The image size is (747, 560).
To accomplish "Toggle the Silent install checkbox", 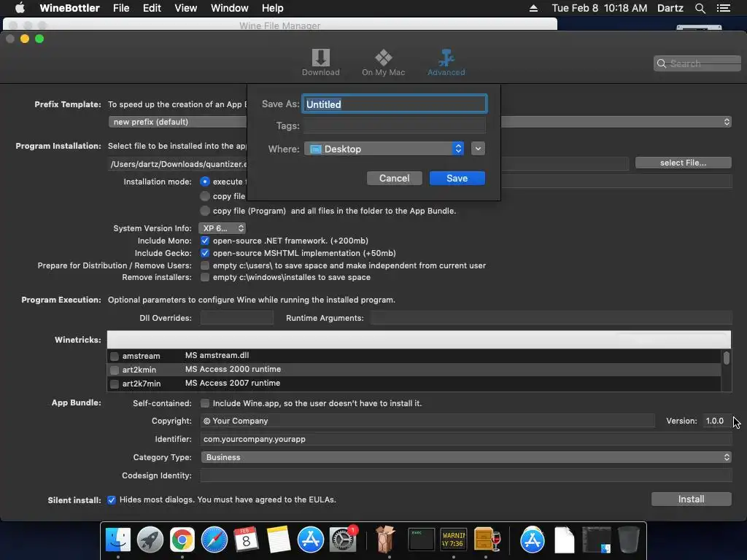I will pyautogui.click(x=112, y=500).
